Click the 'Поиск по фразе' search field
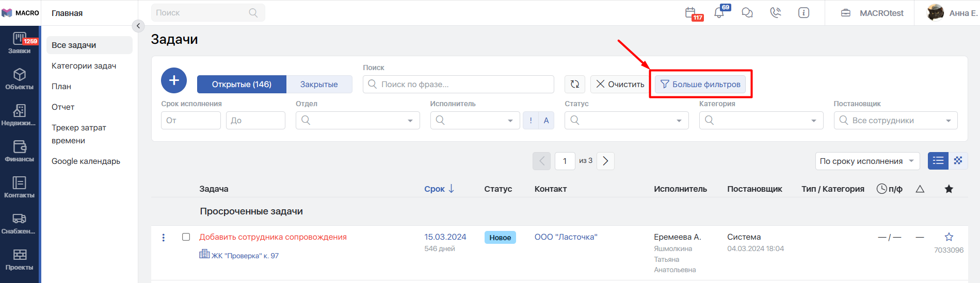The height and width of the screenshot is (283, 980). pos(458,85)
